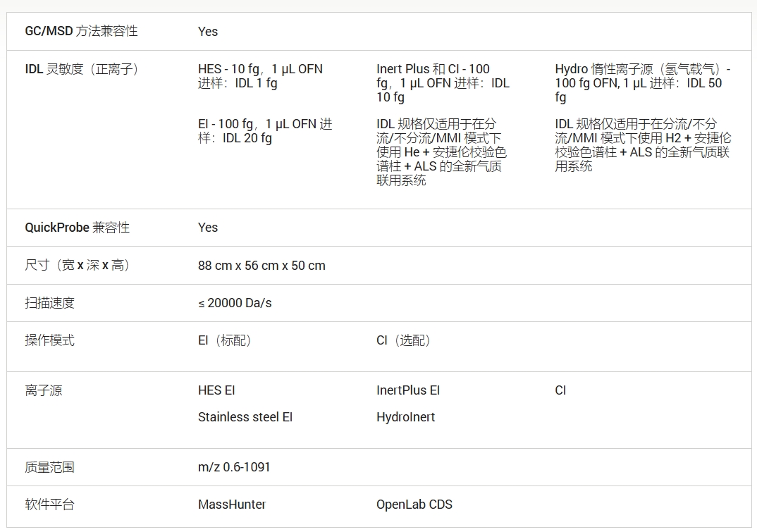The height and width of the screenshot is (532, 757).
Task: Click the QuickProbe 兼容性 row label
Action: click(78, 228)
